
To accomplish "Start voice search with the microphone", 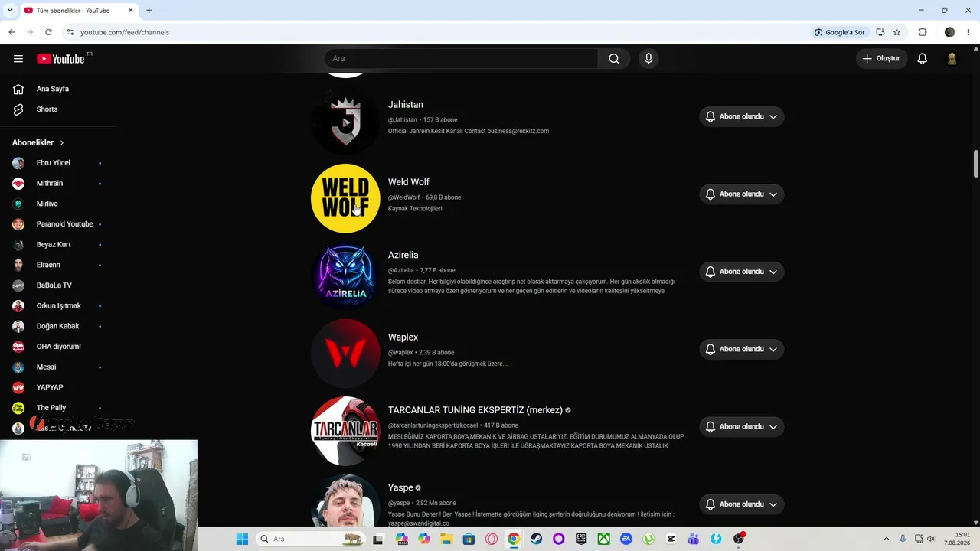I will [648, 59].
